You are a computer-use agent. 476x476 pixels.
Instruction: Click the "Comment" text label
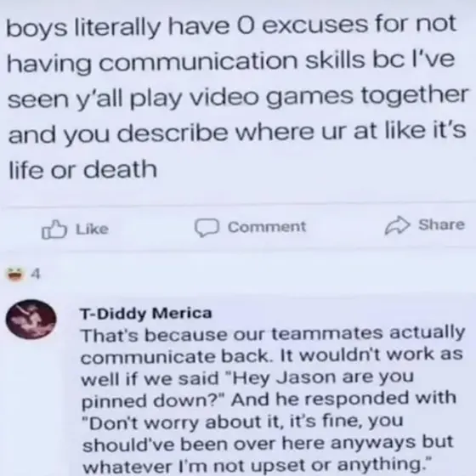coord(267,227)
